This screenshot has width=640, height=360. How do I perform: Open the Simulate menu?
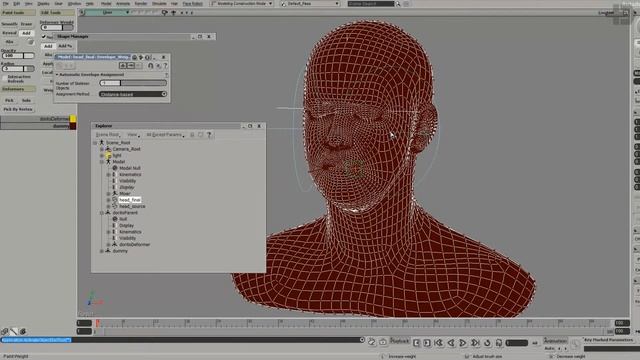159,3
